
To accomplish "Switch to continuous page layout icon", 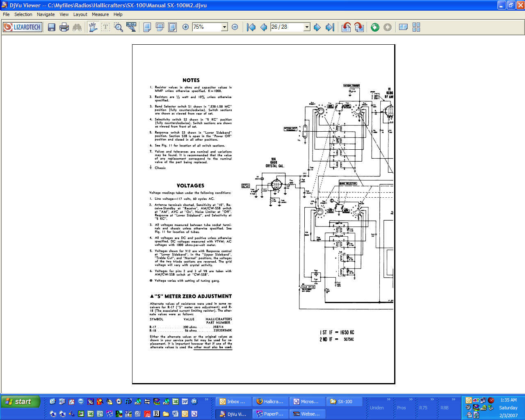I will coord(160,27).
